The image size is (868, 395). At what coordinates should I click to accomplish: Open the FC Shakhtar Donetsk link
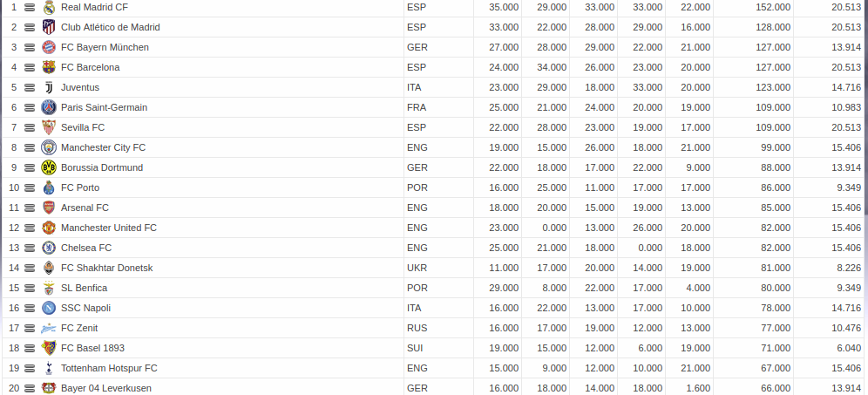pos(107,268)
